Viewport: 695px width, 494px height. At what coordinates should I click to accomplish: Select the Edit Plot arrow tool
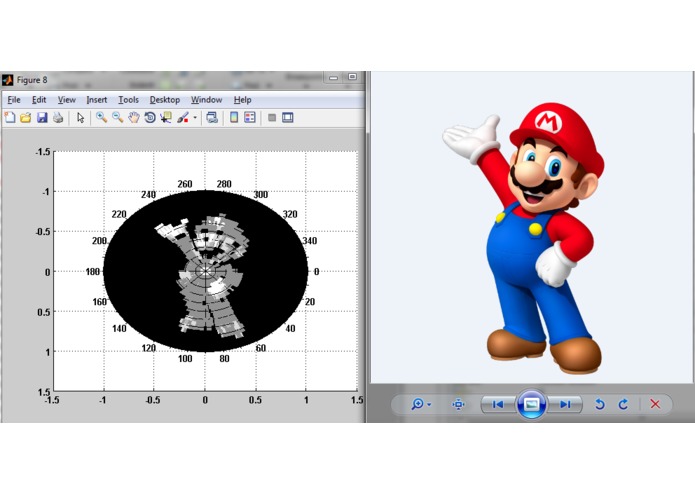(x=80, y=117)
